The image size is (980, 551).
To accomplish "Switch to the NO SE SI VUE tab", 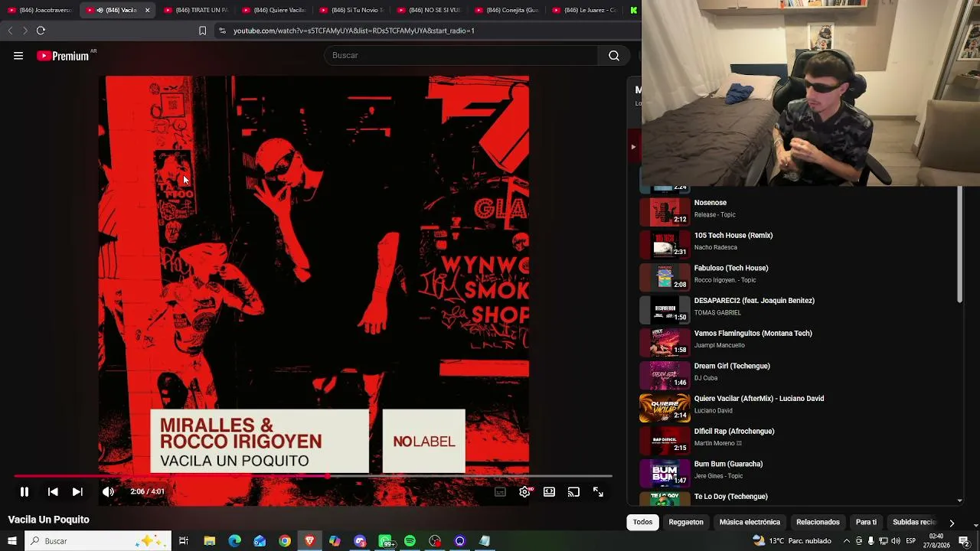I will pyautogui.click(x=429, y=10).
